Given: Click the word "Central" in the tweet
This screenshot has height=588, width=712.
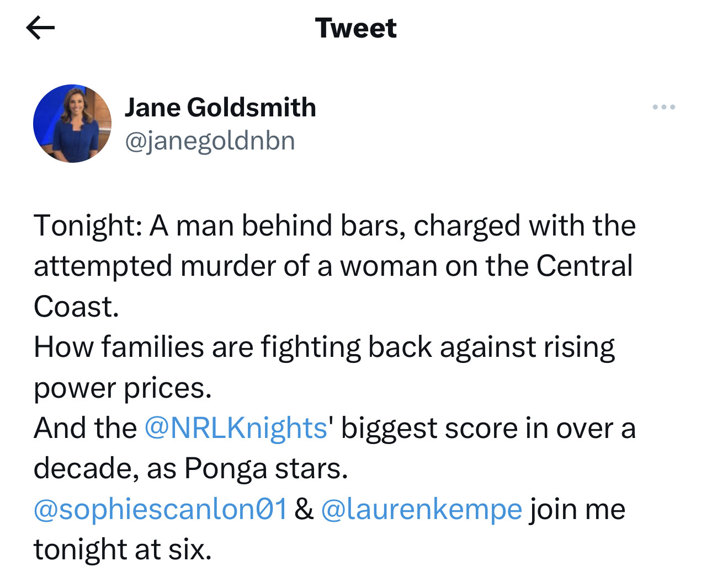Looking at the screenshot, I should pyautogui.click(x=584, y=266).
